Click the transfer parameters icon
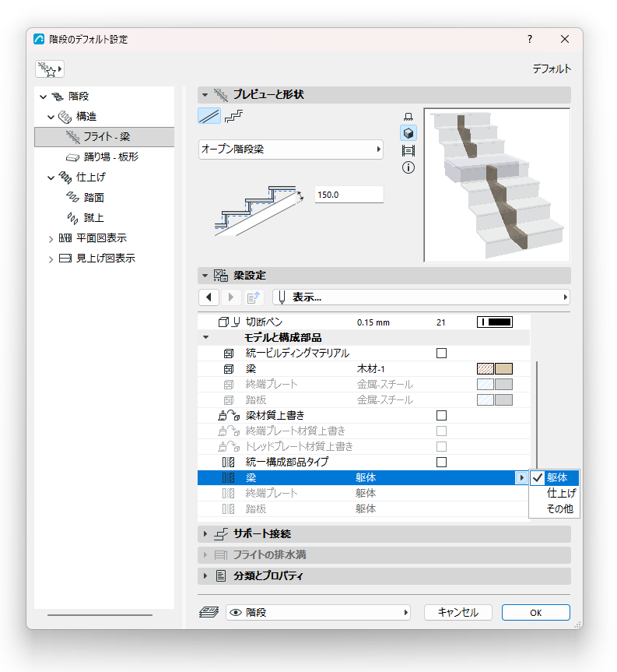The width and height of the screenshot is (617, 672). pos(254,297)
